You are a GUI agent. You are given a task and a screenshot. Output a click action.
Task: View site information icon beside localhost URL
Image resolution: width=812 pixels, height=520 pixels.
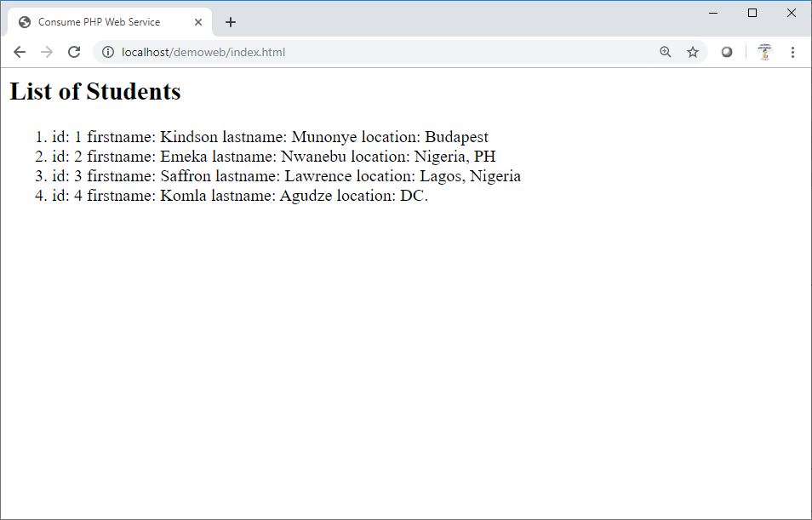[108, 52]
